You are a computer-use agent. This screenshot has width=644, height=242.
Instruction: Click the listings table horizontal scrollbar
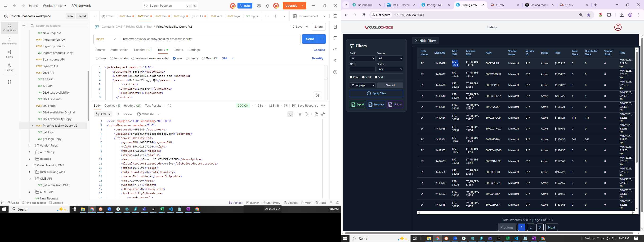click(526, 212)
